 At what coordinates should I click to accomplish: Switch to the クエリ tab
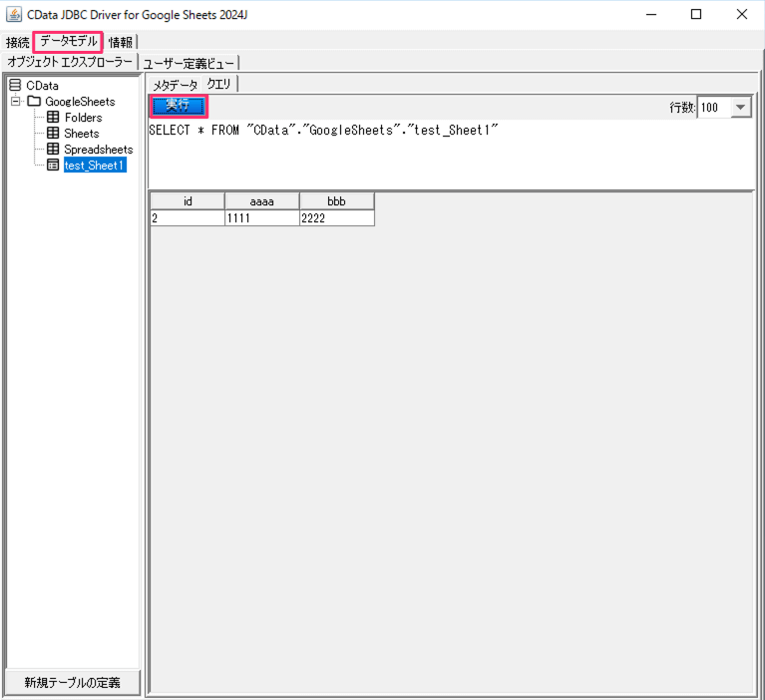(x=218, y=84)
